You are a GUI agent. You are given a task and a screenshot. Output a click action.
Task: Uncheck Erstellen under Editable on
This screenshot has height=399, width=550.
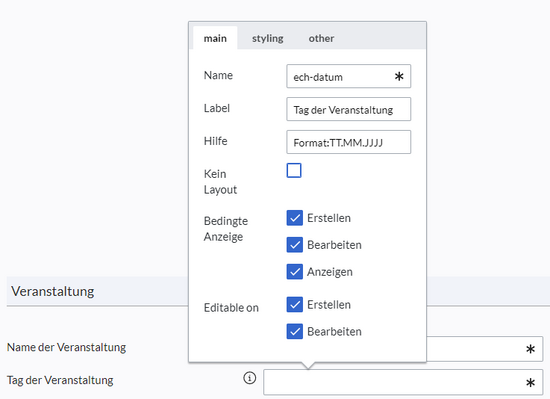click(x=295, y=305)
